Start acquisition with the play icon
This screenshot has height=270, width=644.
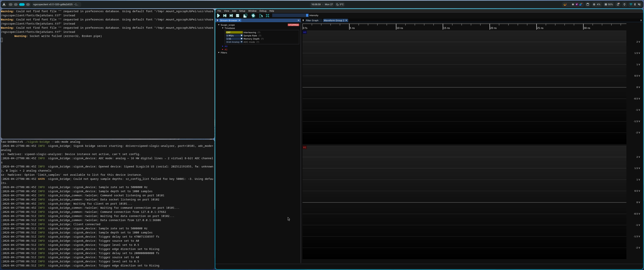click(x=218, y=16)
